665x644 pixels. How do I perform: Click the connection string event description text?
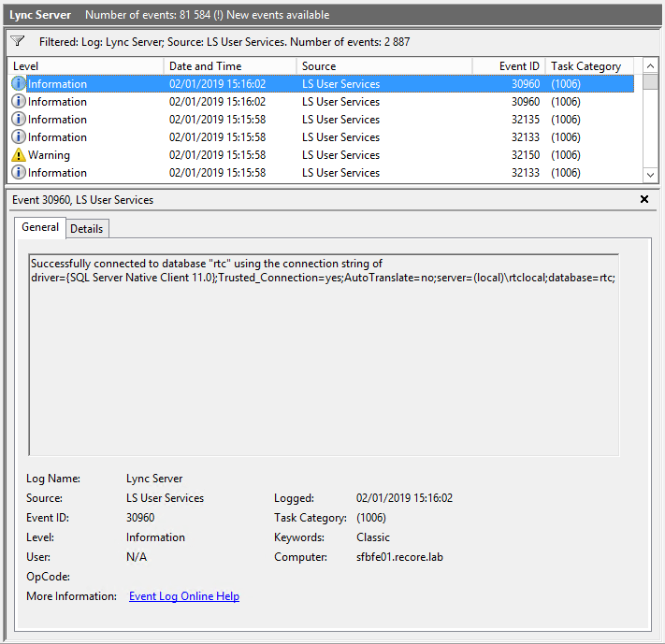[x=324, y=270]
